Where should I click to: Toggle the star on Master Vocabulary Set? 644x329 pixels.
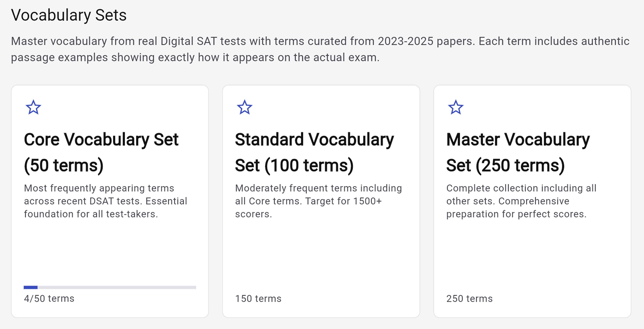tap(456, 107)
